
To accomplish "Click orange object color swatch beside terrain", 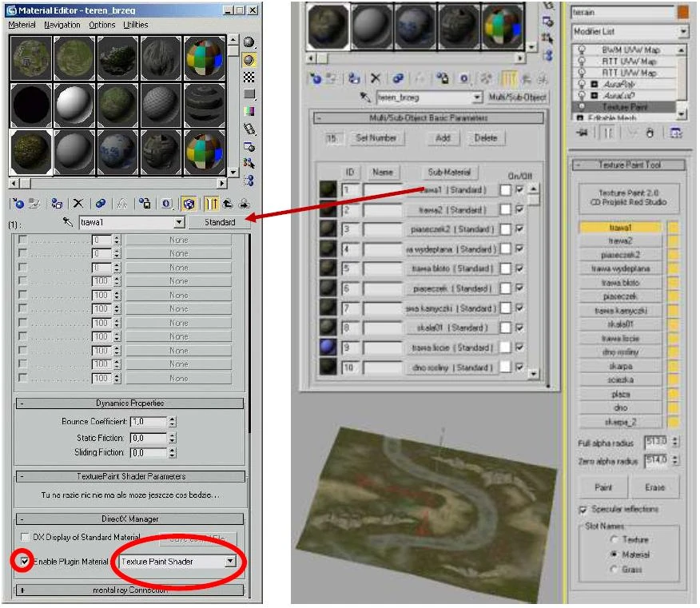I will coord(683,12).
